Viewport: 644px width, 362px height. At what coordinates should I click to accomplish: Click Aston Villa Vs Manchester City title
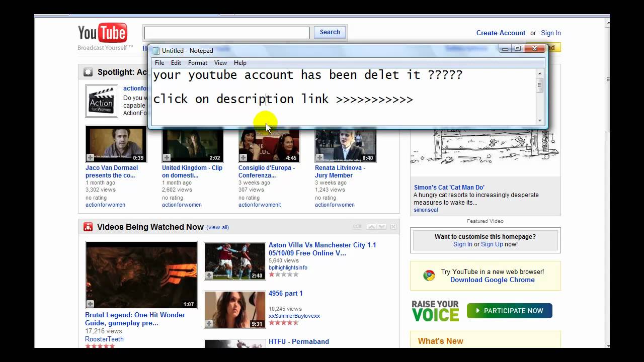[x=322, y=249]
